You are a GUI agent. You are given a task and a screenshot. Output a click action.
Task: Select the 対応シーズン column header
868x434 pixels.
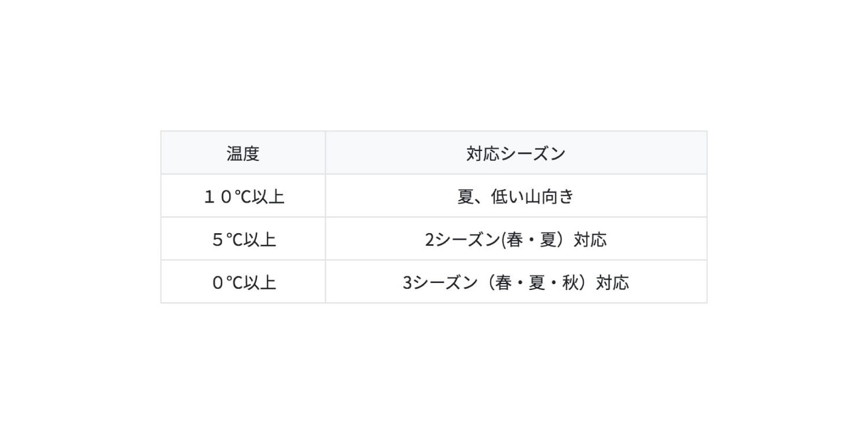(x=516, y=153)
